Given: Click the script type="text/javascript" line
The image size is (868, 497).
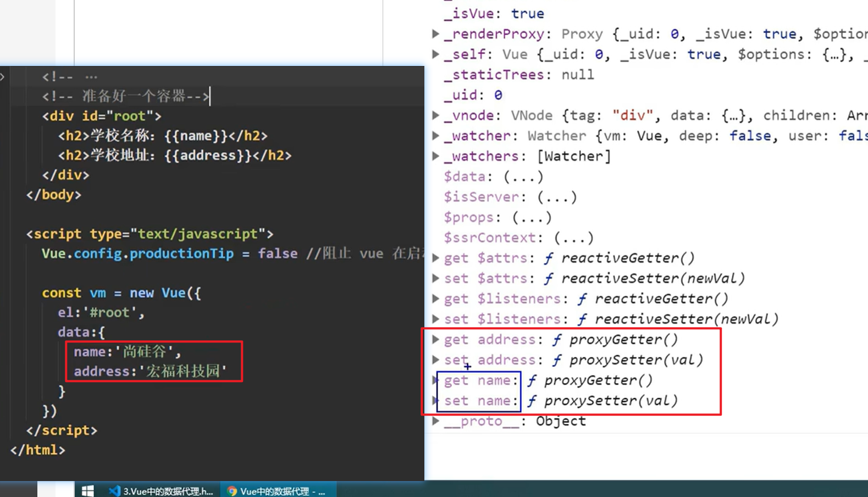Looking at the screenshot, I should pyautogui.click(x=150, y=234).
